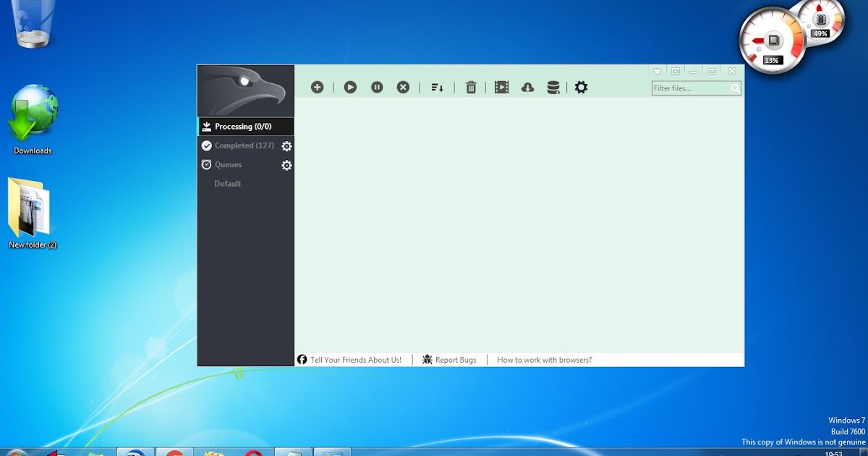Open the Report Bugs link
Screen dimensions: 868x456
point(455,359)
